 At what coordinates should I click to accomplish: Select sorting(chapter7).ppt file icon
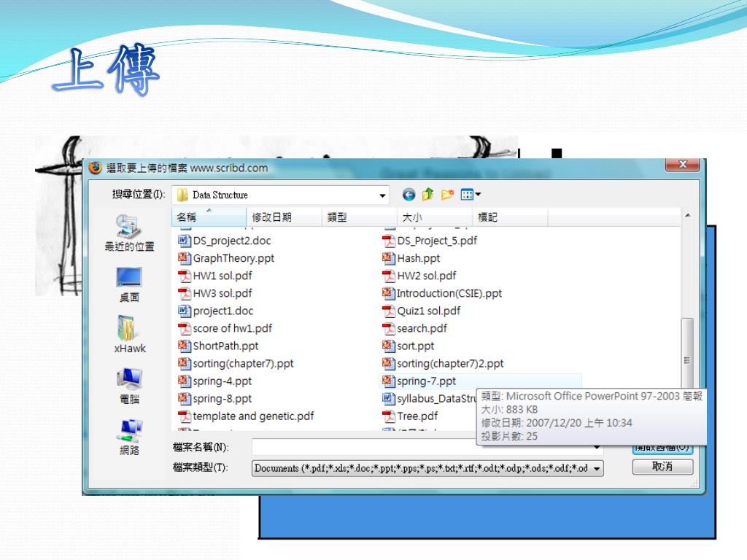pyautogui.click(x=184, y=363)
